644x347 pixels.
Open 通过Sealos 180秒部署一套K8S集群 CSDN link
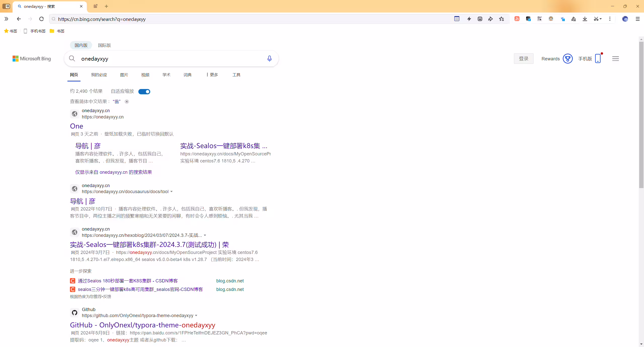click(x=128, y=281)
